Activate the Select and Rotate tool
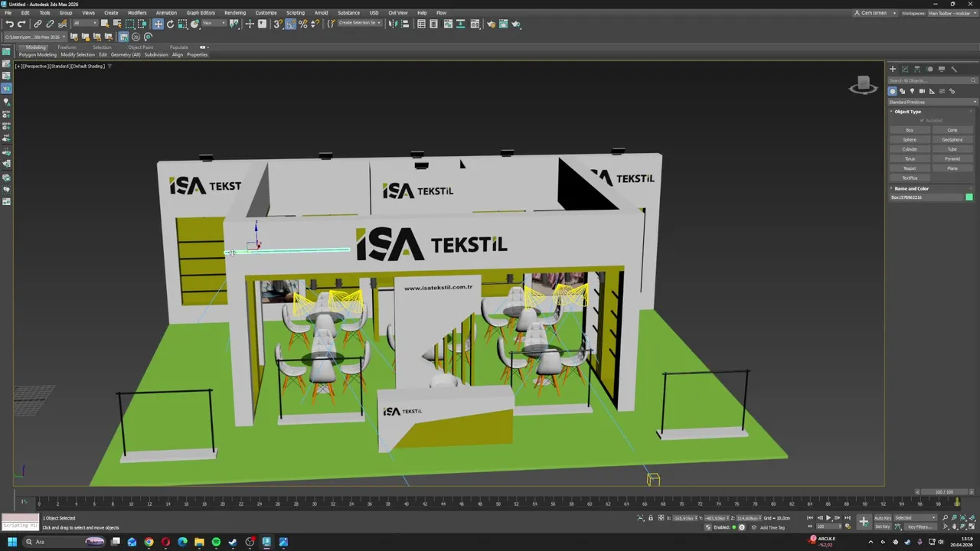Screen dimensions: 980x551 click(170, 24)
